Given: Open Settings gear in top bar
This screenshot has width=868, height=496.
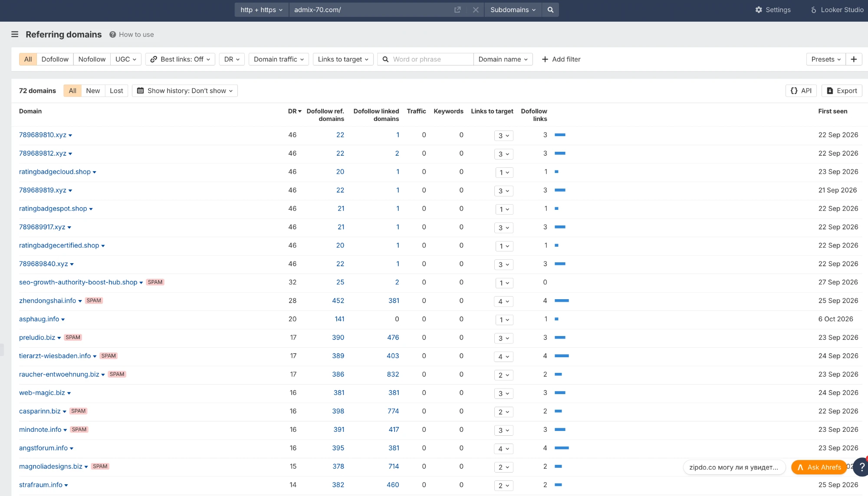Looking at the screenshot, I should click(773, 10).
